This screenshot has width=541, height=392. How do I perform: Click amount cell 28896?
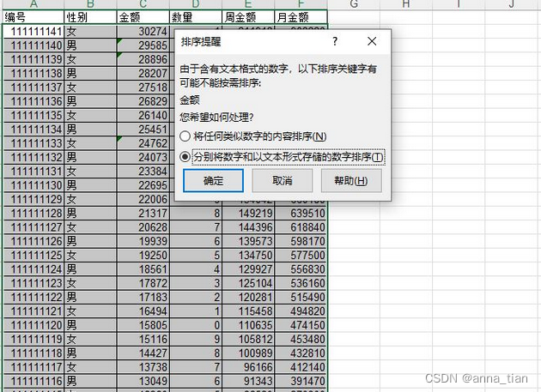tap(143, 59)
